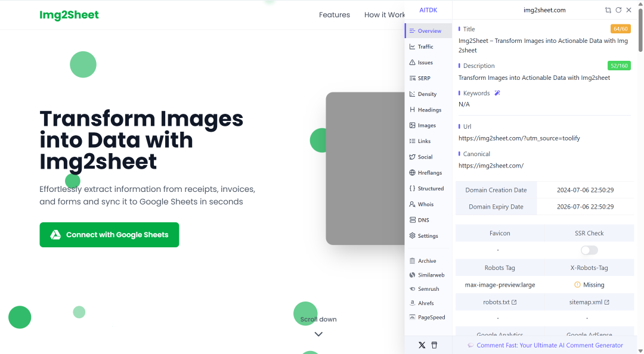
Task: Click the Img2Sheet logo
Action: [x=69, y=15]
